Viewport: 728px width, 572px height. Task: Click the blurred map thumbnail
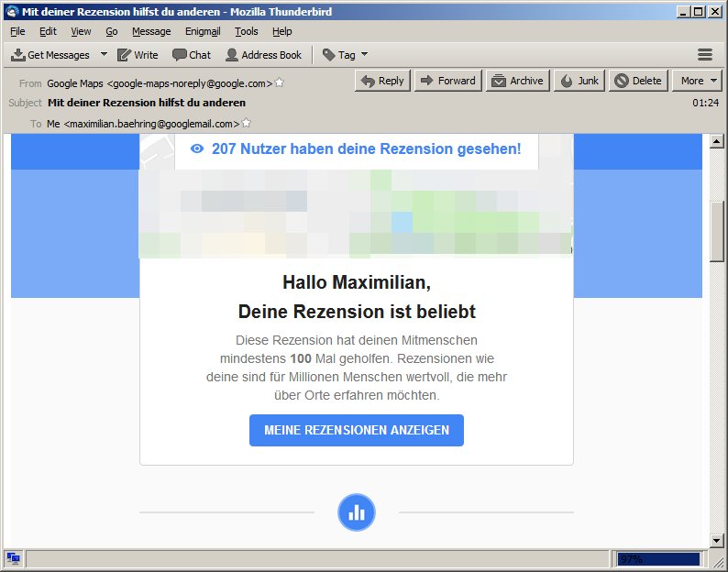coord(356,214)
